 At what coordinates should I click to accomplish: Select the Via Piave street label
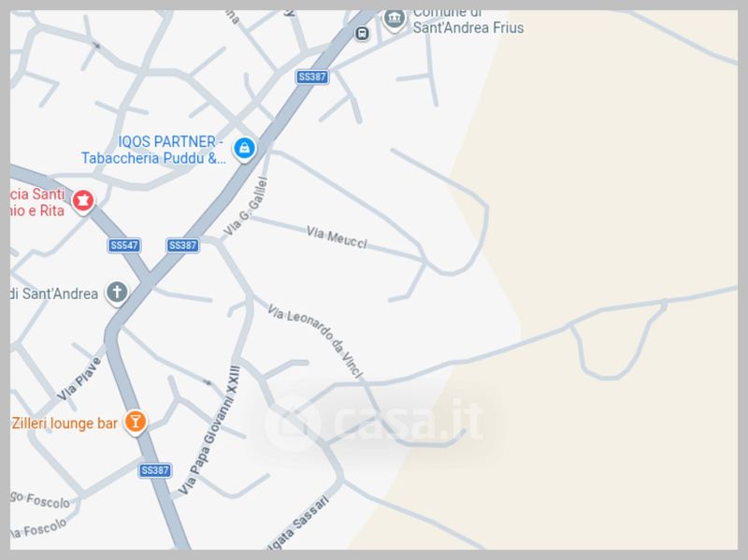click(x=79, y=380)
